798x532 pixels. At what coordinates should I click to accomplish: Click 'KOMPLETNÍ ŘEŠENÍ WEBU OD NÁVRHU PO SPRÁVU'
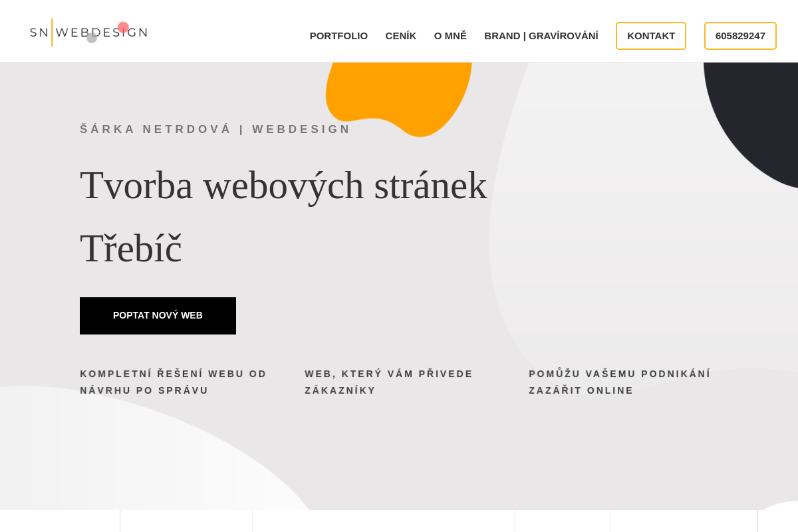click(173, 382)
